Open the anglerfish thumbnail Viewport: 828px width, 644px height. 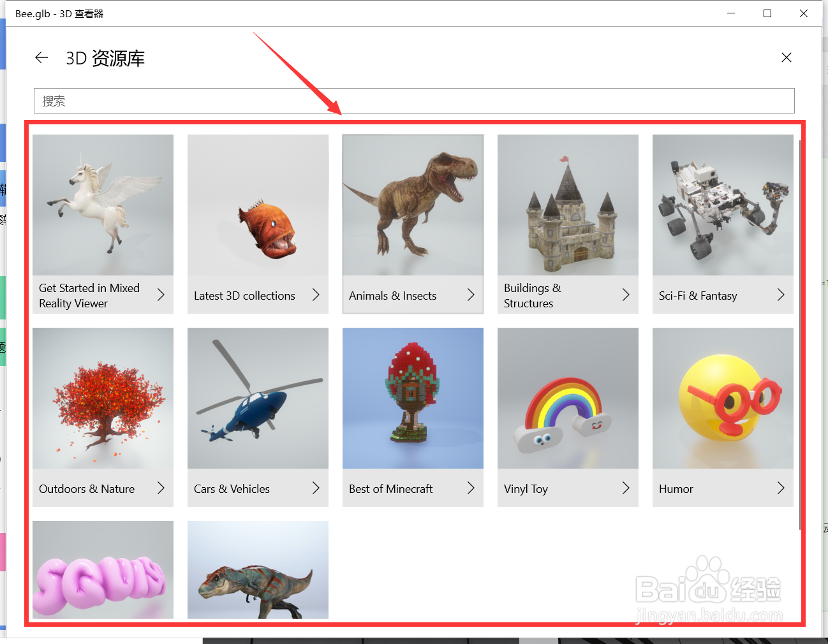pos(258,205)
